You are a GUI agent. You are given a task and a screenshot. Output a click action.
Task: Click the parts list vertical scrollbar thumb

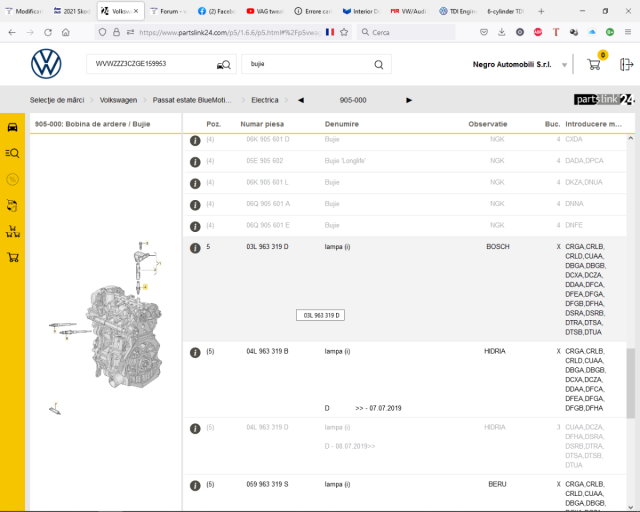tap(631, 383)
